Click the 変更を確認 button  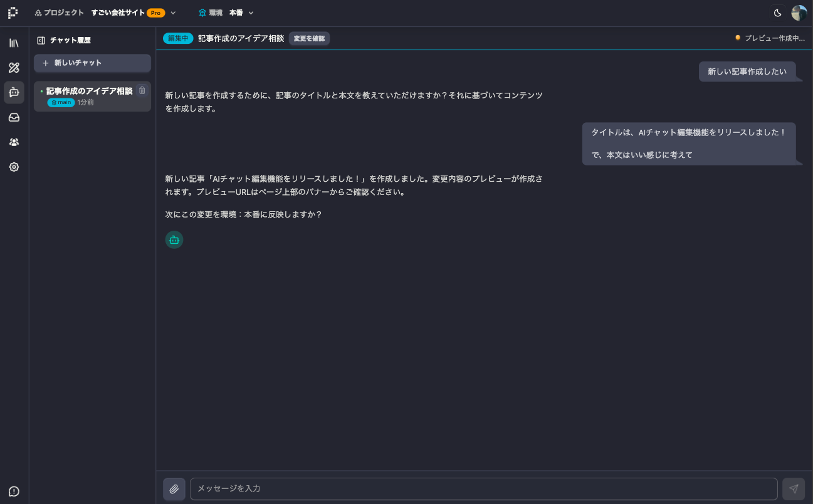coord(310,38)
